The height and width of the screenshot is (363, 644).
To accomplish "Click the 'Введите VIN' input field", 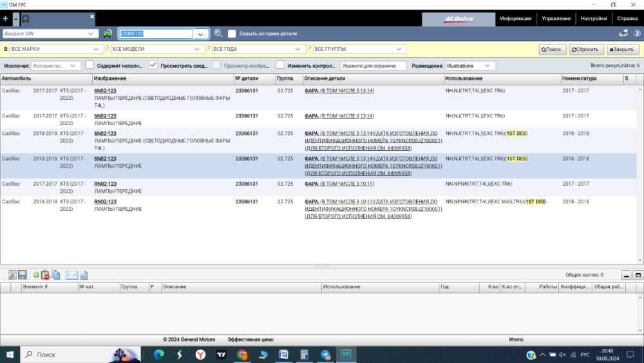I will point(46,34).
